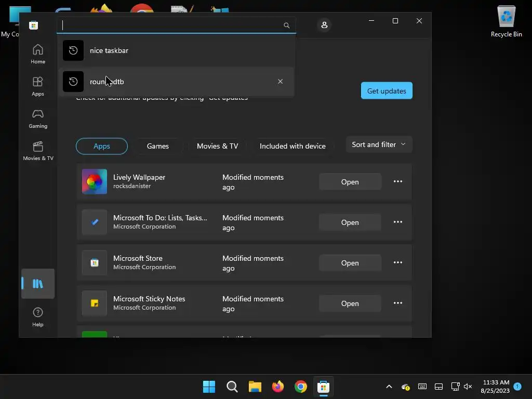
Task: Click the touch keyboard tray icon
Action: pos(422,387)
